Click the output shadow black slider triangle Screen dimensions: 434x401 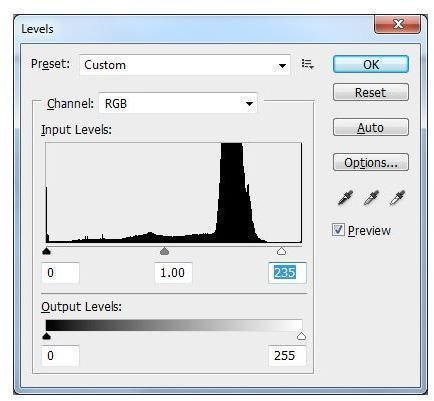click(x=47, y=336)
